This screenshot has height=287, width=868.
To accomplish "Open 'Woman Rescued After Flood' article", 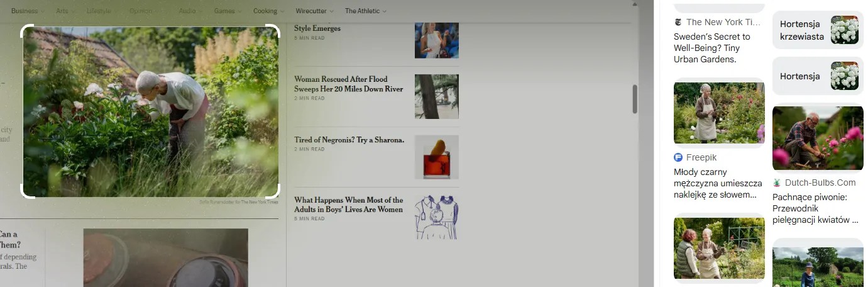I will click(x=349, y=84).
